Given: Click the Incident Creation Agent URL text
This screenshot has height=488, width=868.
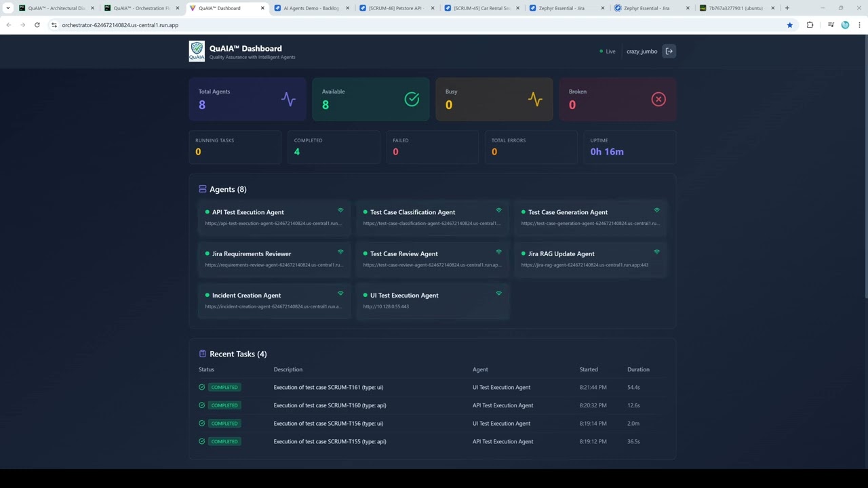Looking at the screenshot, I should [273, 306].
